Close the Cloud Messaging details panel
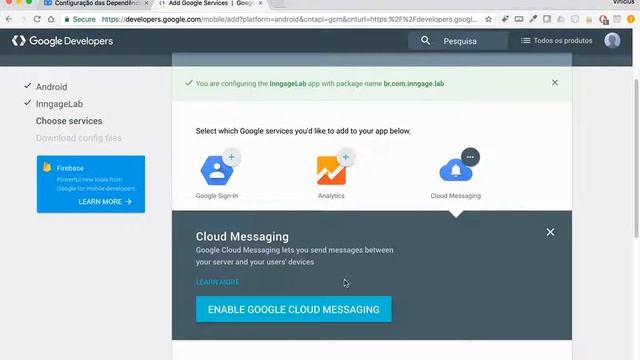This screenshot has width=640, height=360. [550, 232]
